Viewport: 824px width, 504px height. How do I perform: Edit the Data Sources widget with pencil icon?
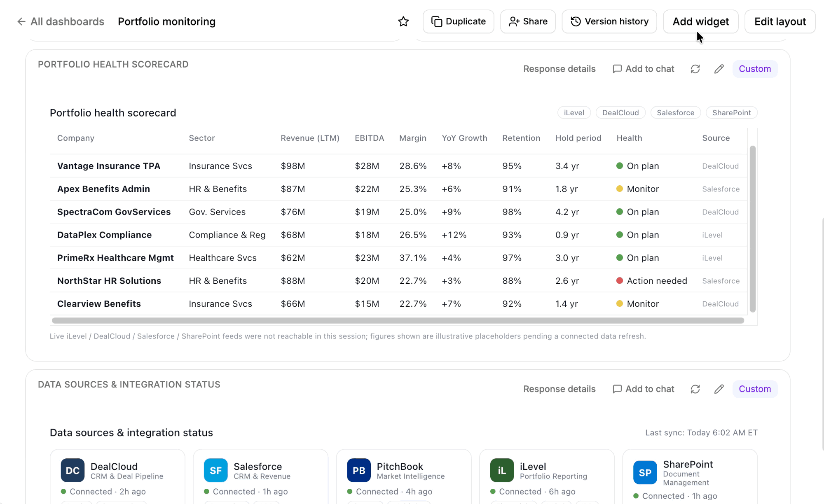click(719, 389)
